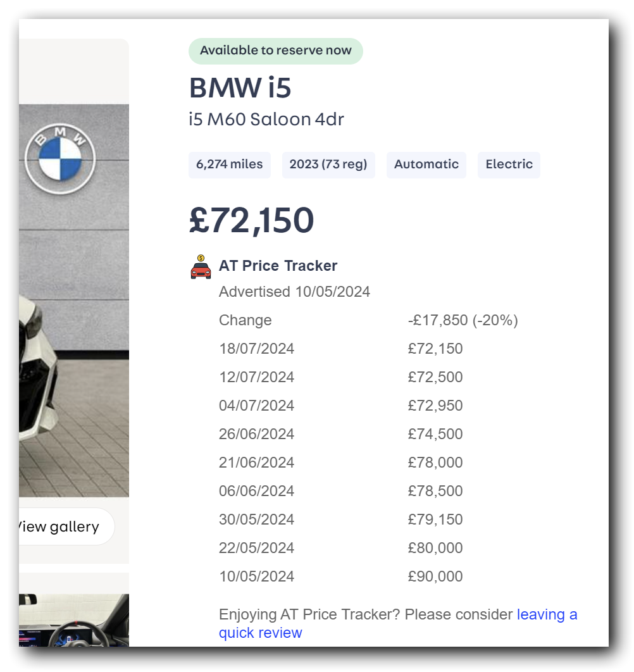Select the 6,274 miles tag
The width and height of the screenshot is (634, 672).
229,165
